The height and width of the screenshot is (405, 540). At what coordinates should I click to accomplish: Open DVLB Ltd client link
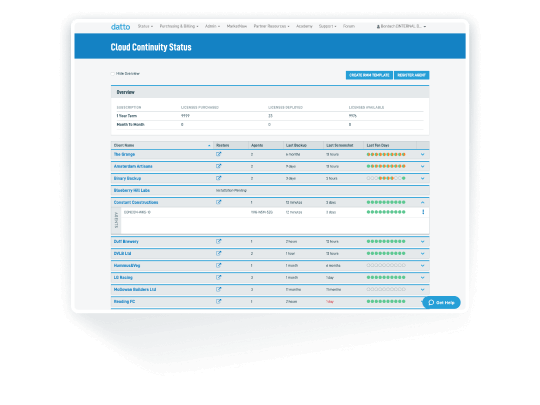pyautogui.click(x=122, y=254)
